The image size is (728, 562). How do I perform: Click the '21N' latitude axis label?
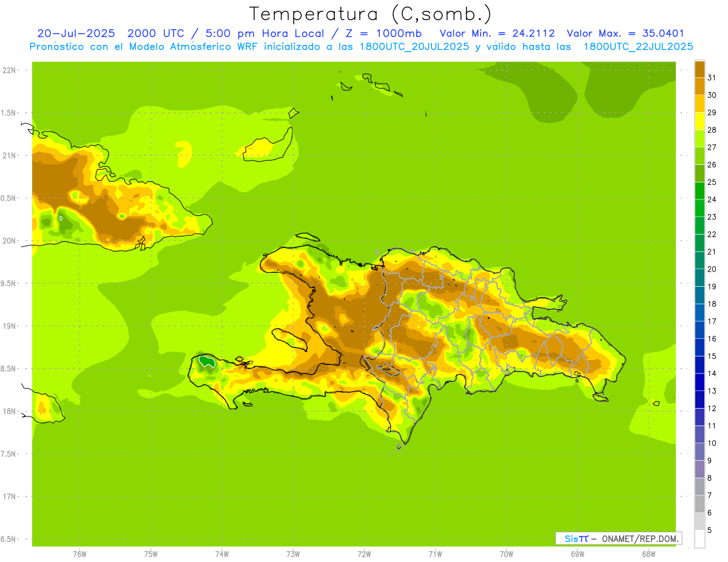coord(9,156)
